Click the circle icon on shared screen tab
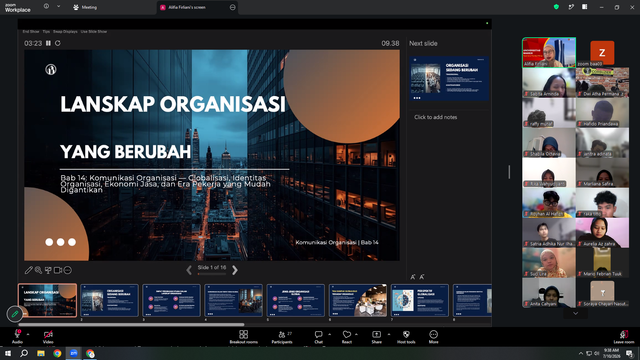 [x=233, y=7]
